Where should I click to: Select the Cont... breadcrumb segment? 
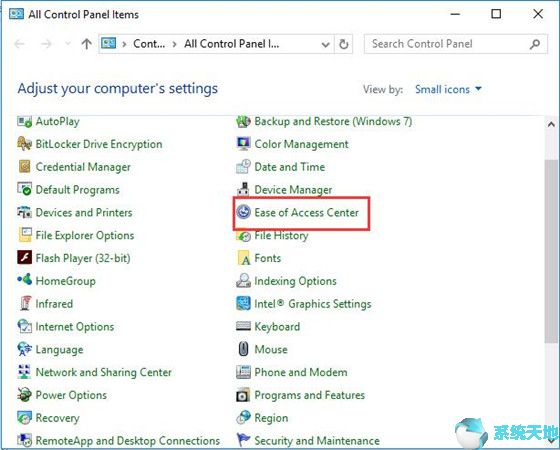coord(149,44)
